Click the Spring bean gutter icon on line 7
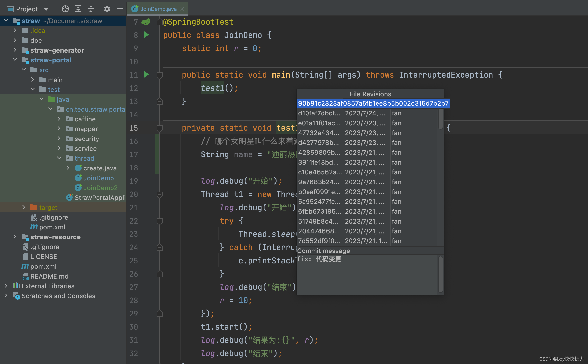Image resolution: width=588 pixels, height=364 pixels. pyautogui.click(x=146, y=22)
